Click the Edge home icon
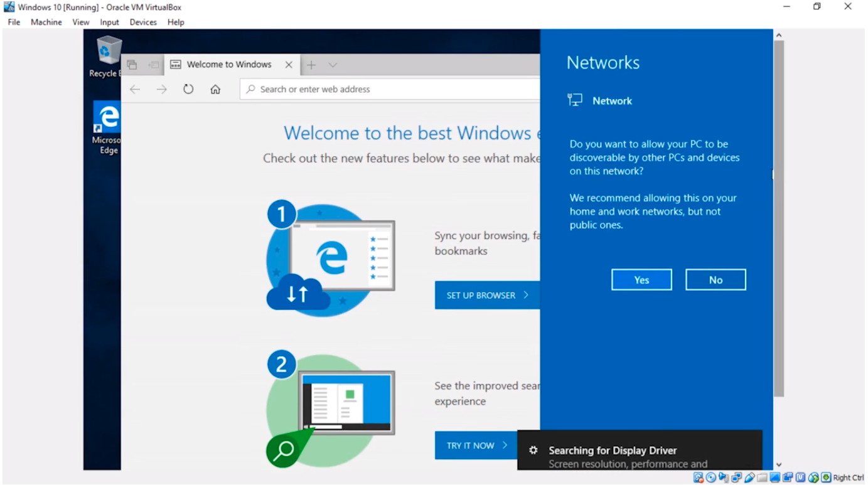This screenshot has width=868, height=485. (215, 89)
